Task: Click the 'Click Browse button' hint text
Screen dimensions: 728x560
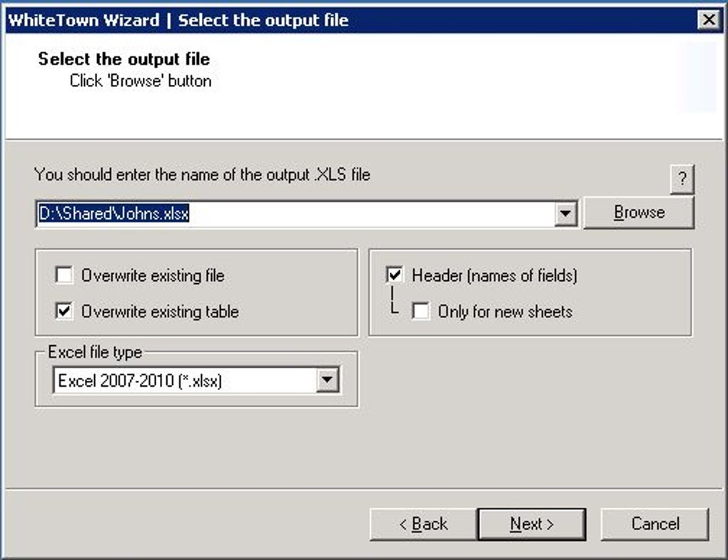Action: pyautogui.click(x=141, y=81)
